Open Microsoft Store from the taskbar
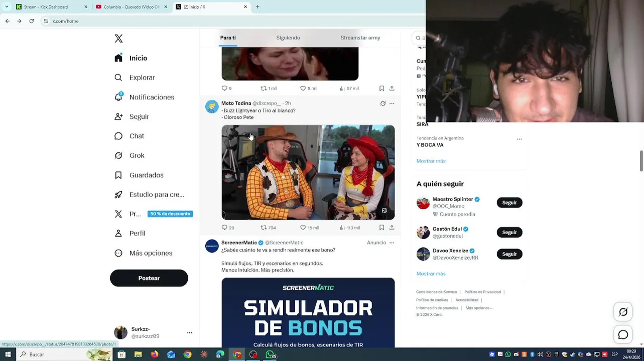The width and height of the screenshot is (644, 361). (121, 354)
